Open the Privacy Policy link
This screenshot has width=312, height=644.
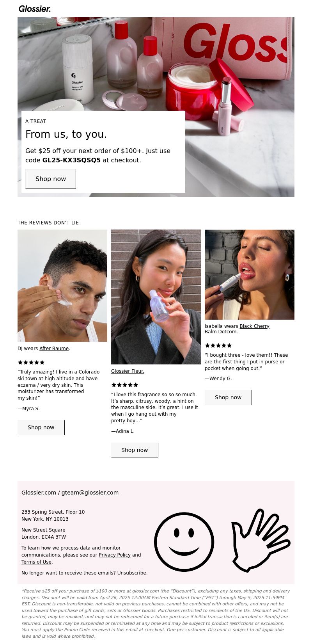point(115,555)
